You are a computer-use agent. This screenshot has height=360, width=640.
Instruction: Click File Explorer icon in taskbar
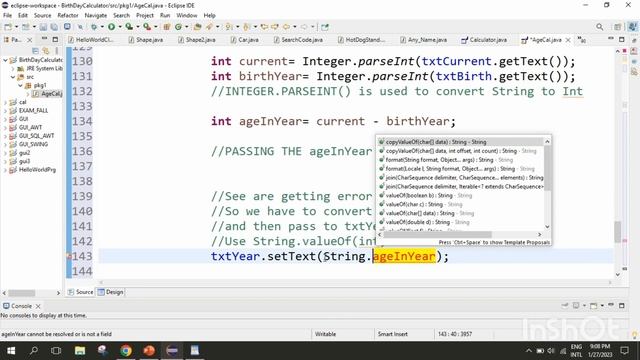[x=80, y=351]
